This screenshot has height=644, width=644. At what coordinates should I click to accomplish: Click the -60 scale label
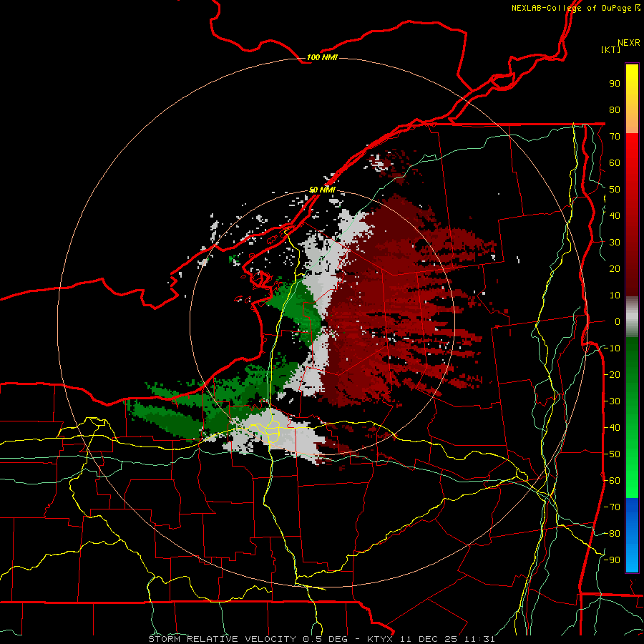[x=612, y=481]
